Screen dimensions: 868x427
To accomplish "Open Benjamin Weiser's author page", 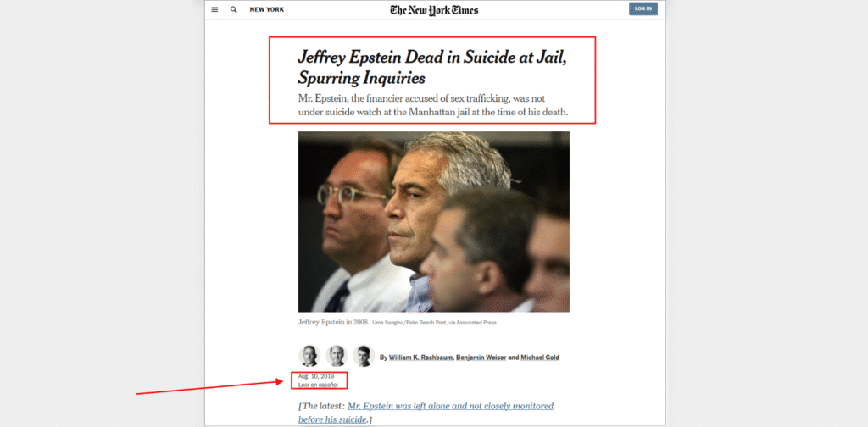I will [x=481, y=358].
